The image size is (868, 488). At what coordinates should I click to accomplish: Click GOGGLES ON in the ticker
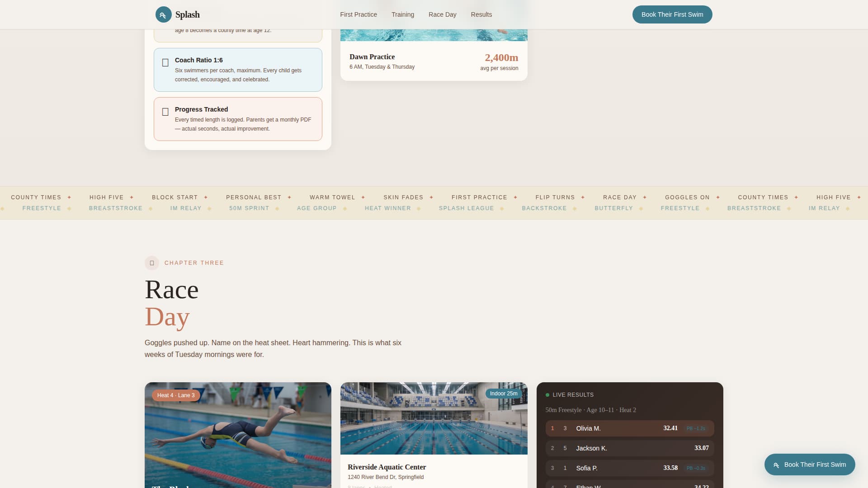(687, 197)
